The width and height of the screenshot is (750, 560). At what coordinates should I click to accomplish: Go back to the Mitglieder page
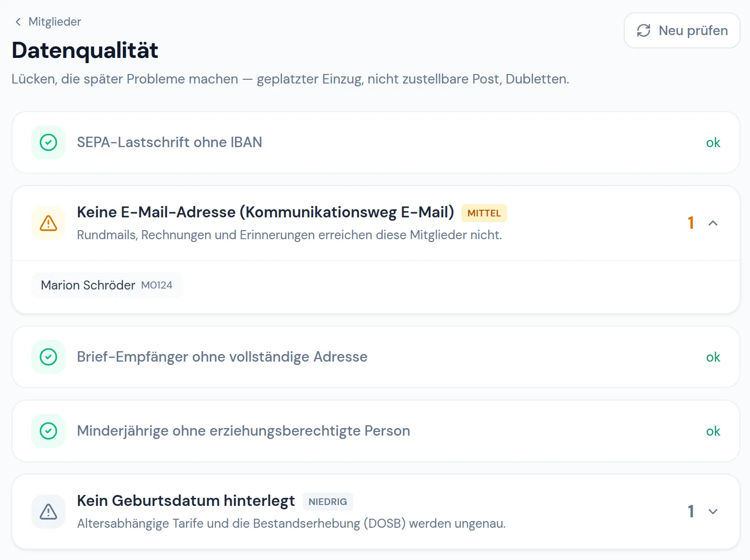[x=47, y=22]
